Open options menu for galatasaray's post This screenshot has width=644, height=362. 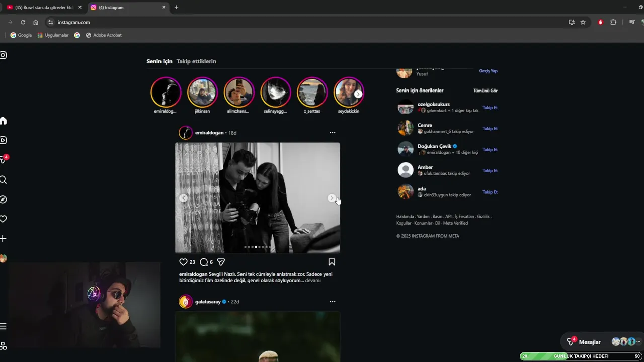click(x=332, y=302)
